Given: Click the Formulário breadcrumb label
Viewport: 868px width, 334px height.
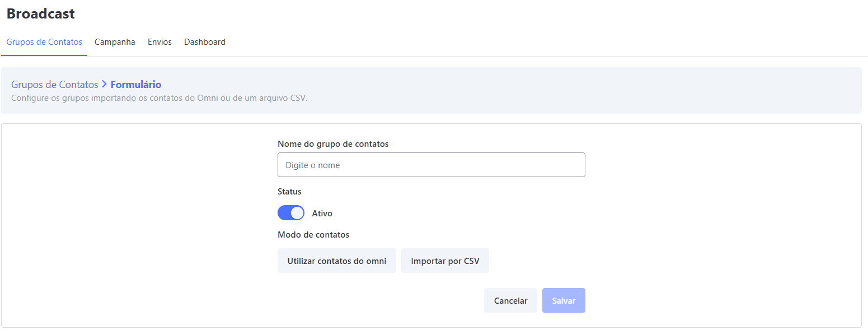Looking at the screenshot, I should (136, 84).
